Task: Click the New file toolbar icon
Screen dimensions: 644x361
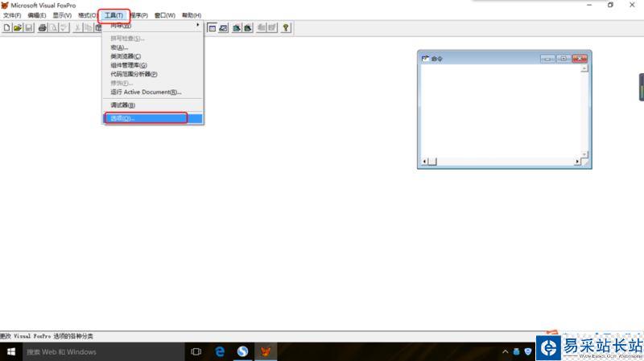Action: 7,28
